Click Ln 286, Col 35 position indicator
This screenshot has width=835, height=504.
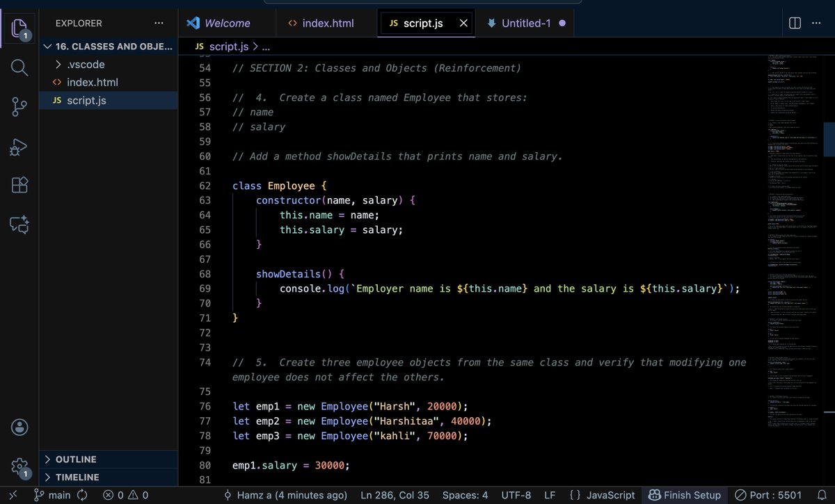[395, 495]
